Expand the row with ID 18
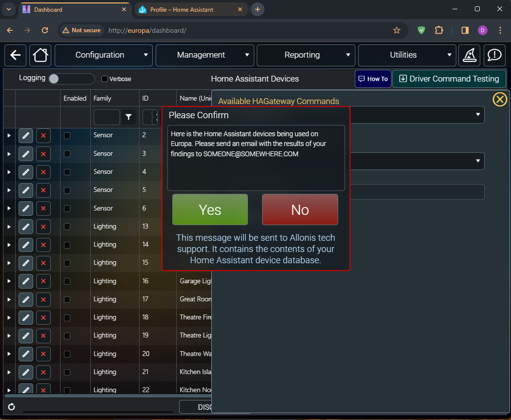 (x=9, y=317)
